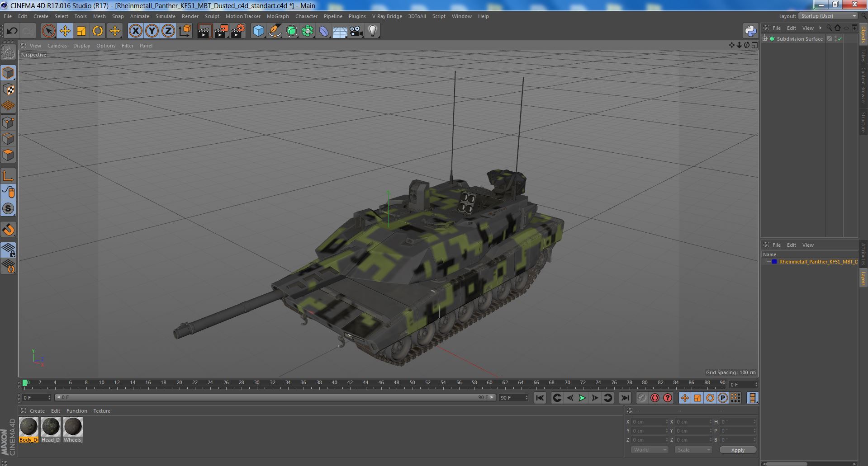Open material manager Texture menu

pyautogui.click(x=102, y=411)
